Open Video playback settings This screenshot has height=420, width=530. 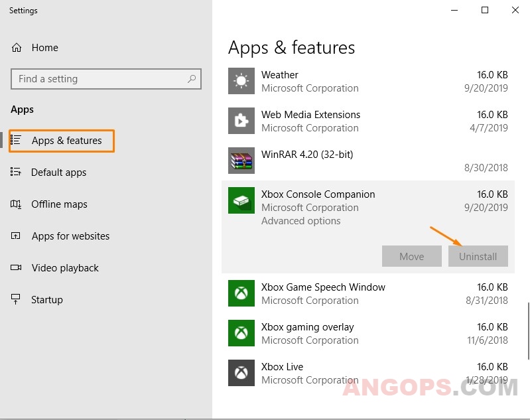65,268
